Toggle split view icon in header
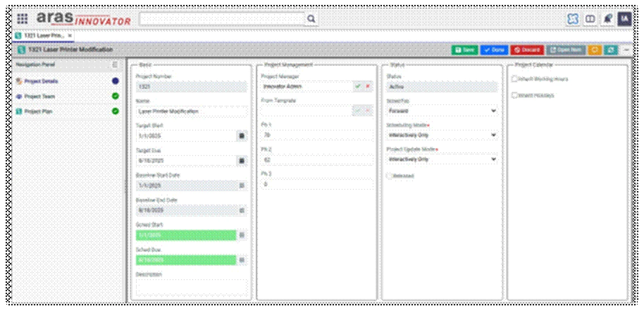 590,19
